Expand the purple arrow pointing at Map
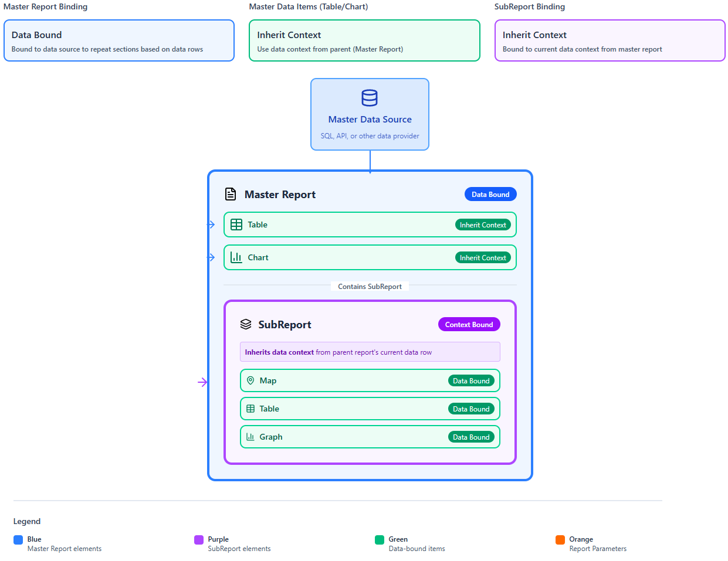 [x=203, y=382]
